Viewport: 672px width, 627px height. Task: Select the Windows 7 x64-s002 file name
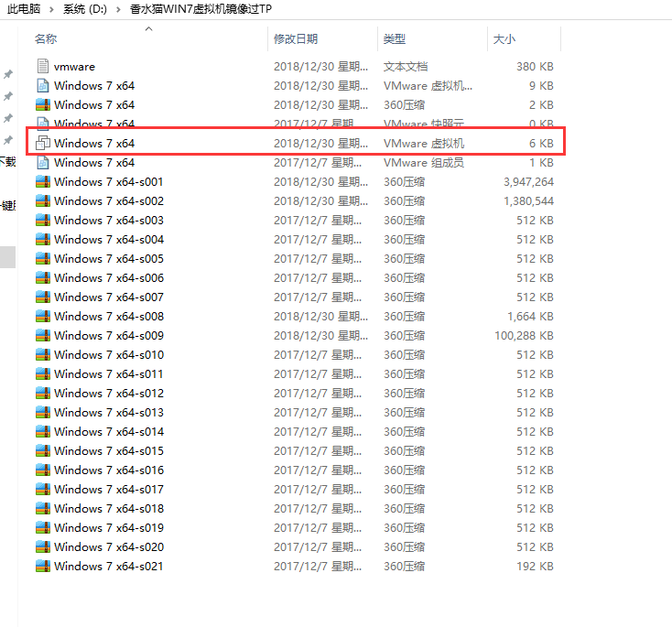point(108,201)
